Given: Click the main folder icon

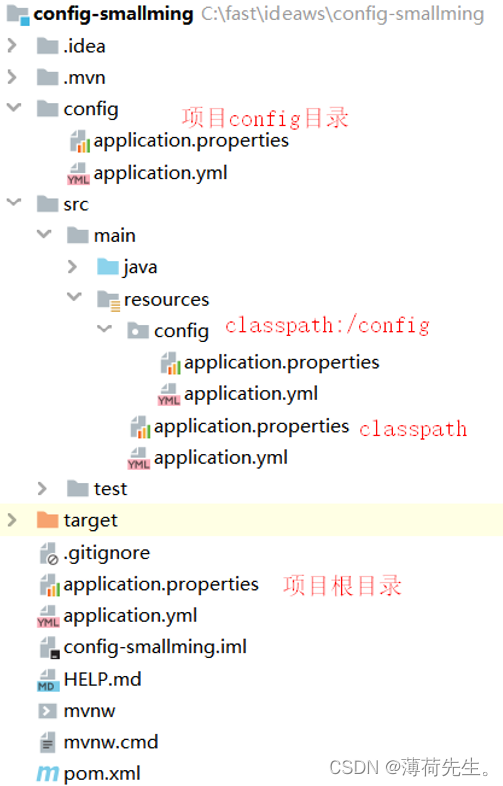Looking at the screenshot, I should [x=78, y=235].
